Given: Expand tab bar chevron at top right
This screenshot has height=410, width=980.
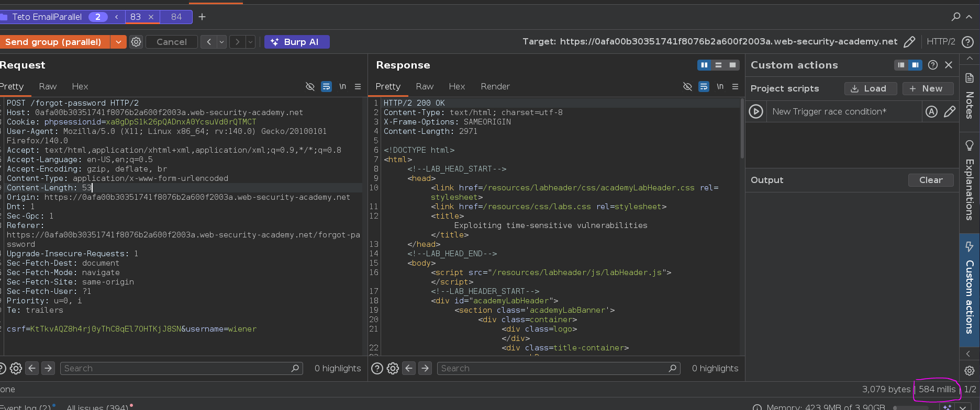Looking at the screenshot, I should [969, 17].
